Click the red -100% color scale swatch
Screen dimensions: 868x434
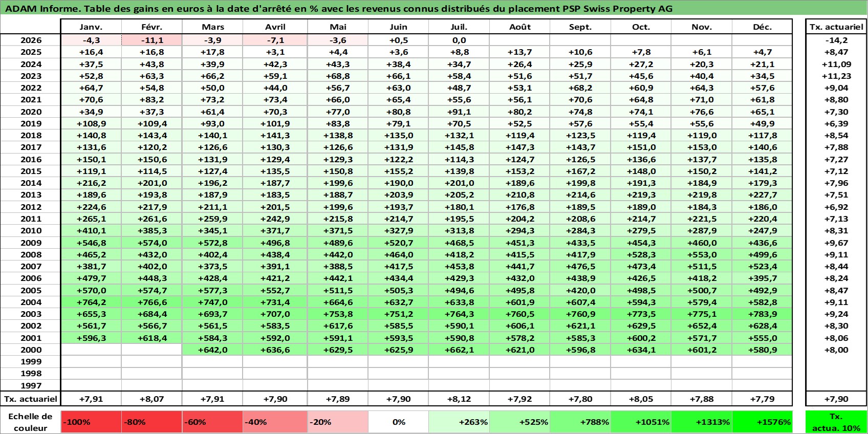[x=91, y=422]
